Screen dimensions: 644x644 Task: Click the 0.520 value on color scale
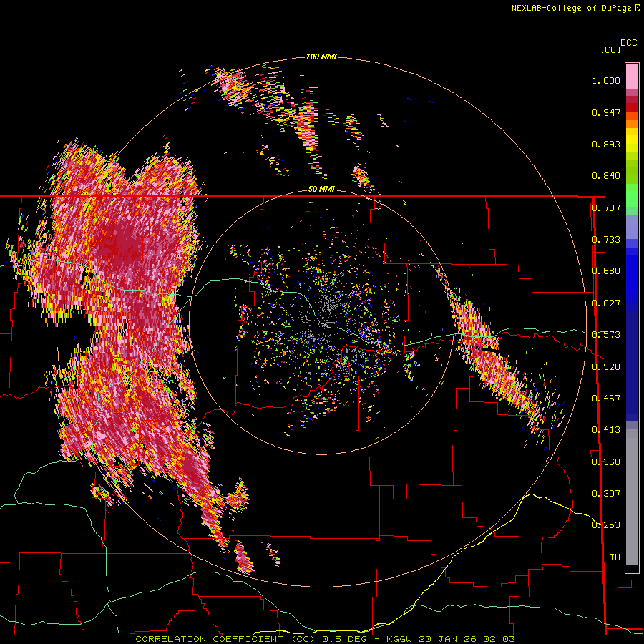(x=606, y=367)
